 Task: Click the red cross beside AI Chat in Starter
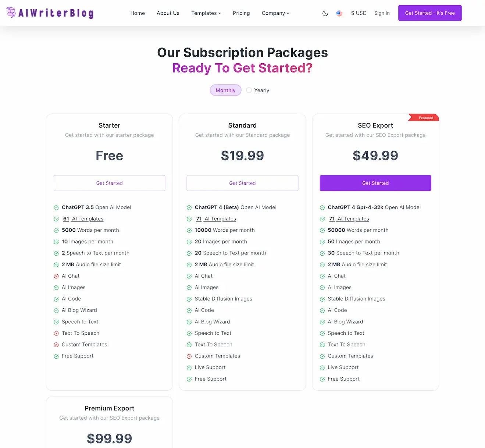(56, 276)
